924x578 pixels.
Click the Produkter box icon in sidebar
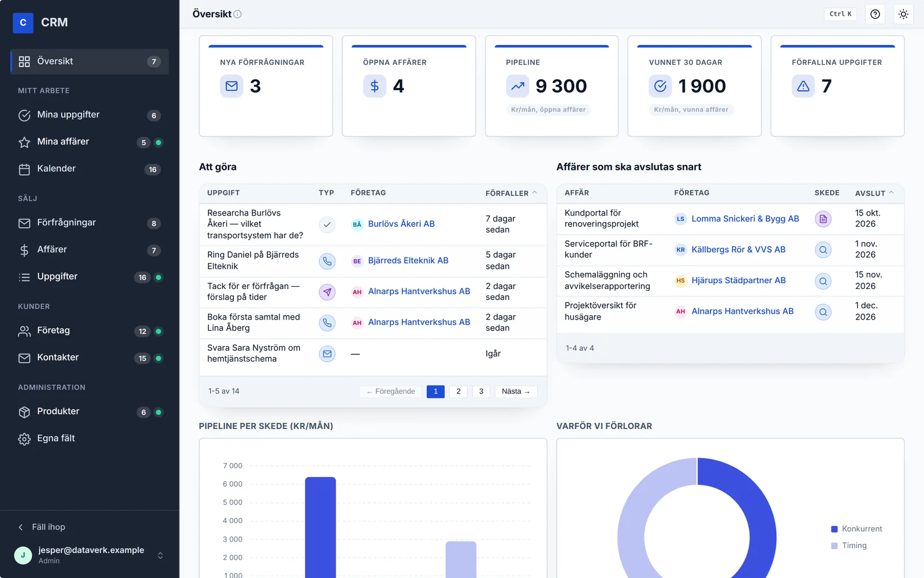(24, 412)
